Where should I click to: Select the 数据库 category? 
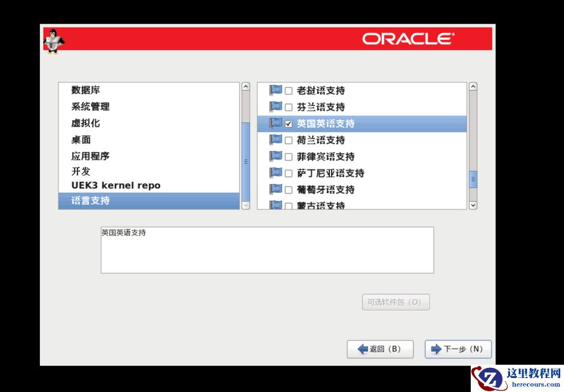pos(149,90)
